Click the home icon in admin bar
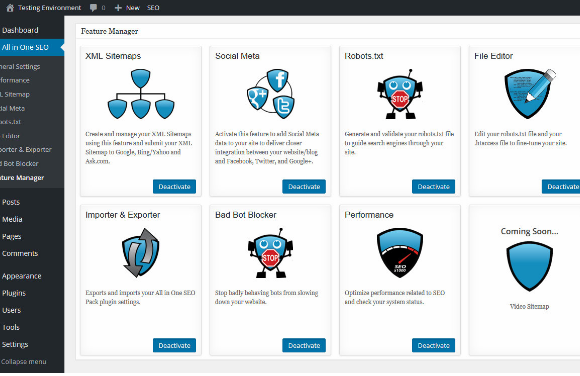The height and width of the screenshot is (376, 580). [x=10, y=8]
